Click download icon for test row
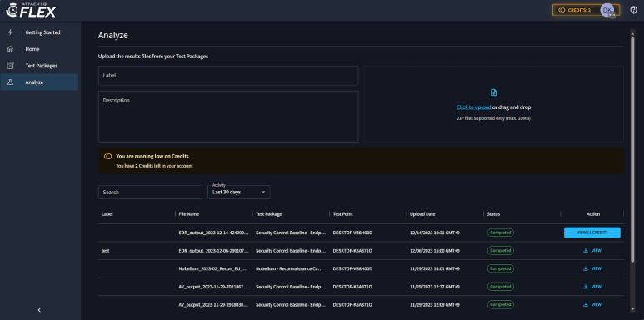644x320 pixels. 586,250
